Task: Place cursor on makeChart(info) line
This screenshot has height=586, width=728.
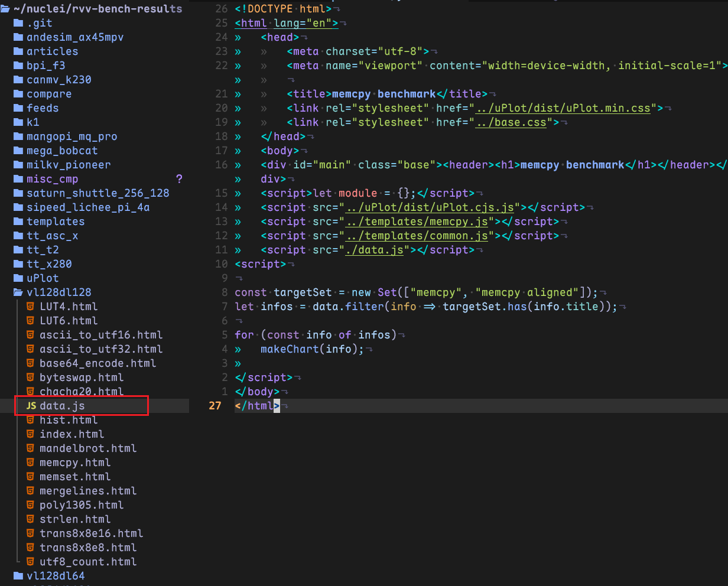Action: 313,349
